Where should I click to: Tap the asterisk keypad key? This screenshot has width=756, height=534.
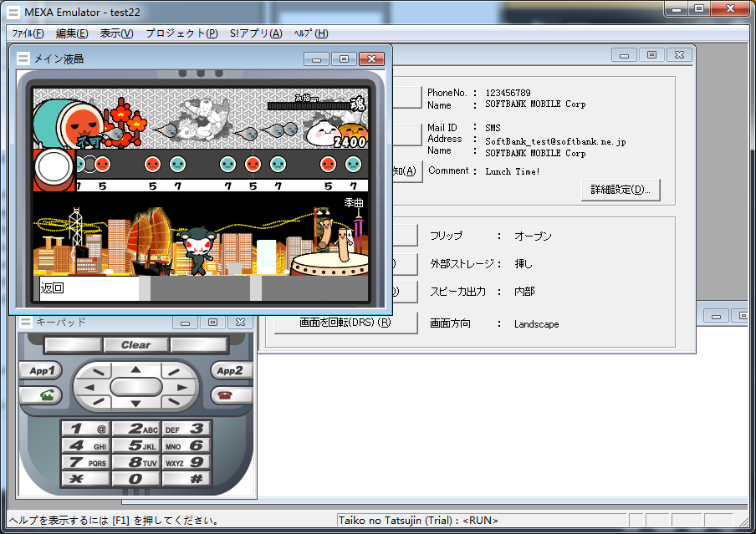[x=86, y=479]
